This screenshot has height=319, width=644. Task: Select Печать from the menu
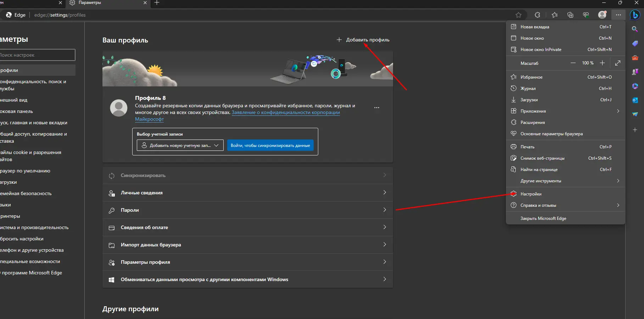pos(565,147)
